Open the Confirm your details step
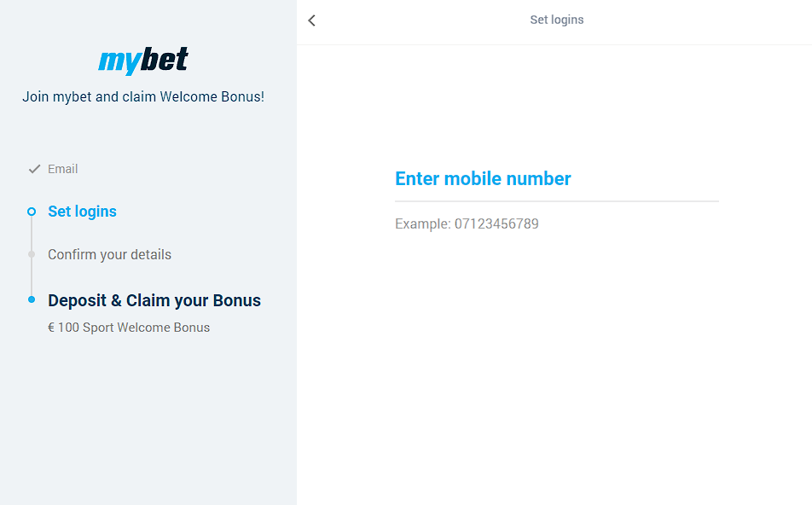Image resolution: width=812 pixels, height=505 pixels. pyautogui.click(x=109, y=254)
